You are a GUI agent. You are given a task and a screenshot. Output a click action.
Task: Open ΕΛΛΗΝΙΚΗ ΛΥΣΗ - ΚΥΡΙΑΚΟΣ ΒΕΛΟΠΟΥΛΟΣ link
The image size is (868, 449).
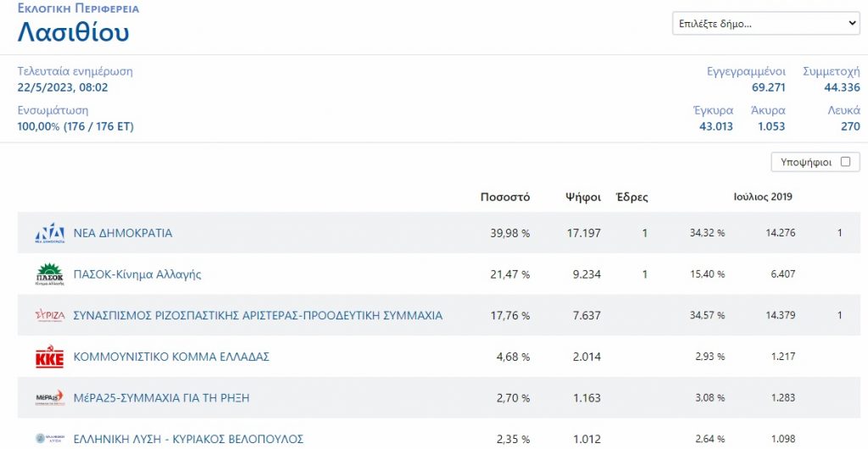pyautogui.click(x=188, y=439)
